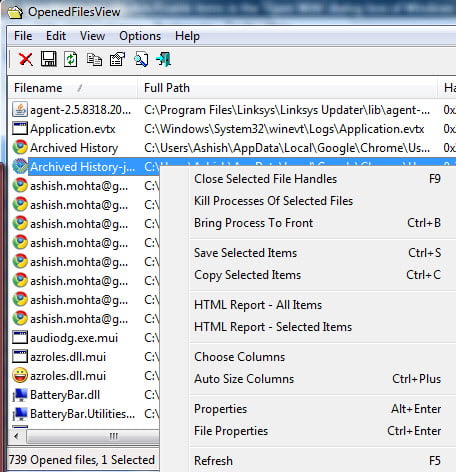This screenshot has width=456, height=472.
Task: Click the green arrows refresh toolbar icon
Action: click(x=71, y=60)
